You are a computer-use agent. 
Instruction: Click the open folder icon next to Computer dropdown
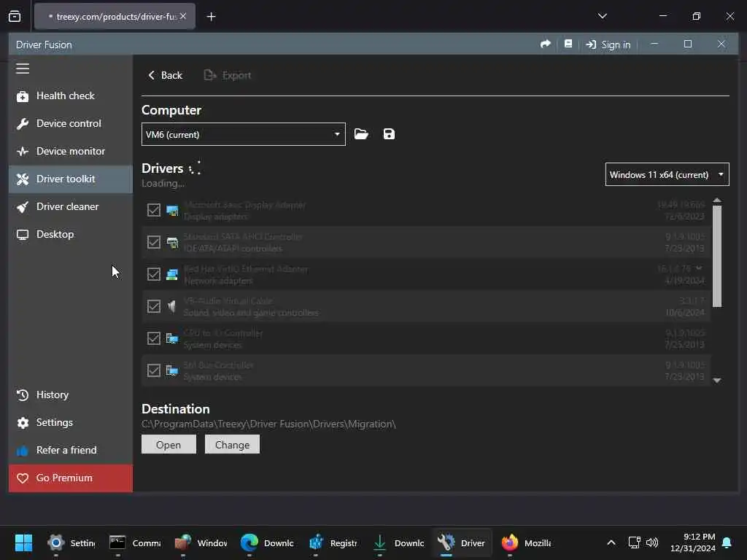coord(361,134)
